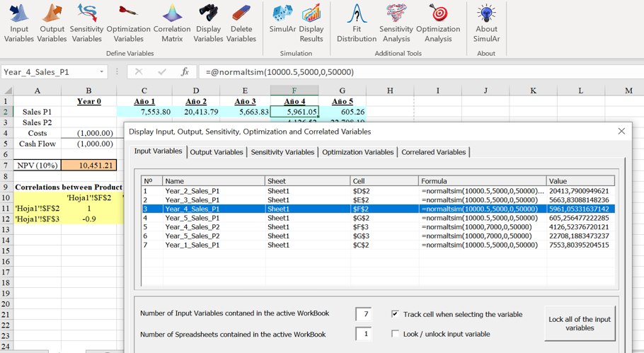Switch to Input Variables tab
Viewport: 644px width, 353px height.
coord(158,151)
